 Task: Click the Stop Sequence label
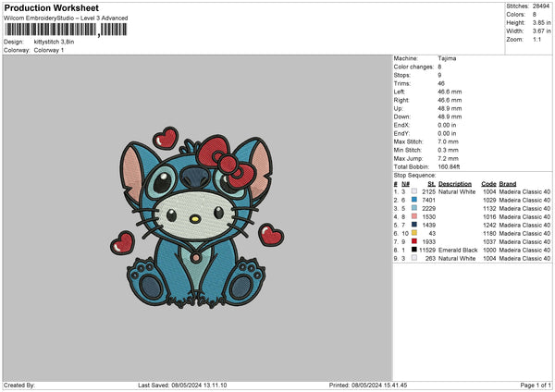[414, 176]
